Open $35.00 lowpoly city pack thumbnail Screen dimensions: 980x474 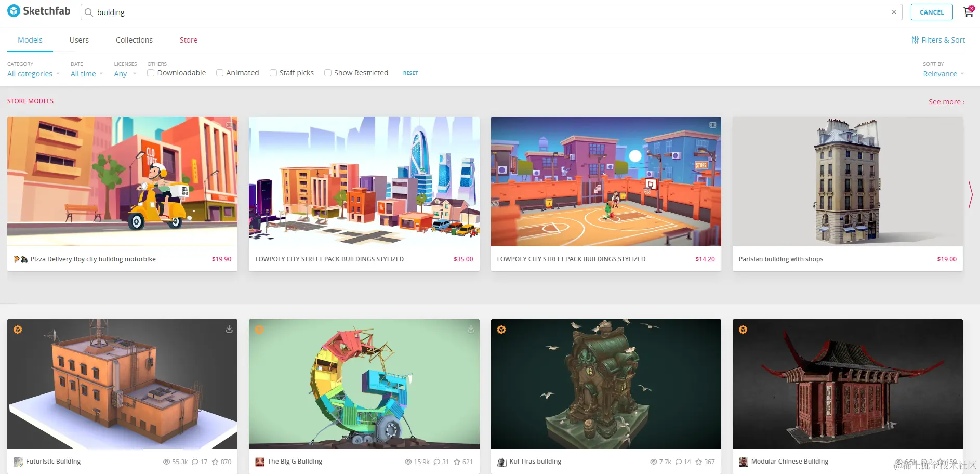364,181
